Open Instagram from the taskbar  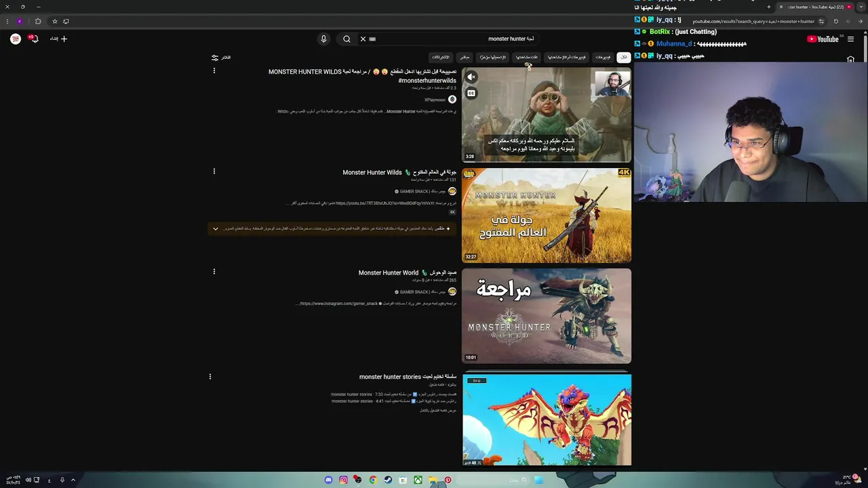(x=344, y=480)
